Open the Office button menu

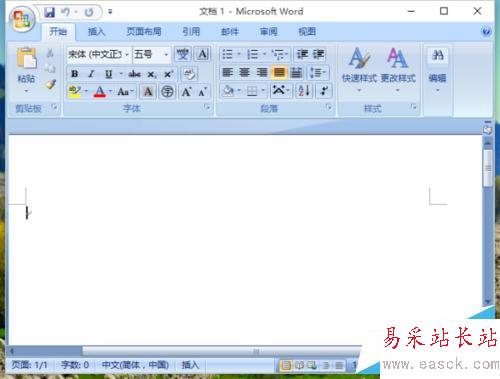pyautogui.click(x=22, y=19)
